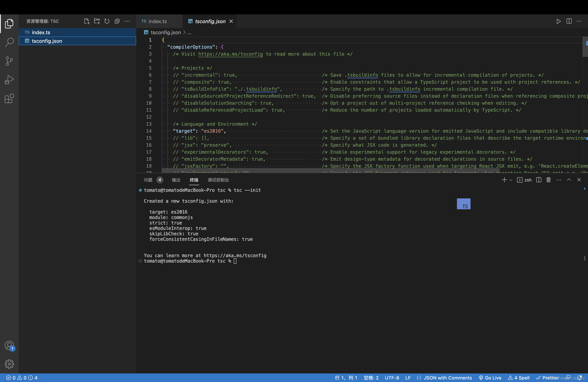The image size is (588, 382).
Task: Change indentation via 空格: 2 status item
Action: click(371, 378)
